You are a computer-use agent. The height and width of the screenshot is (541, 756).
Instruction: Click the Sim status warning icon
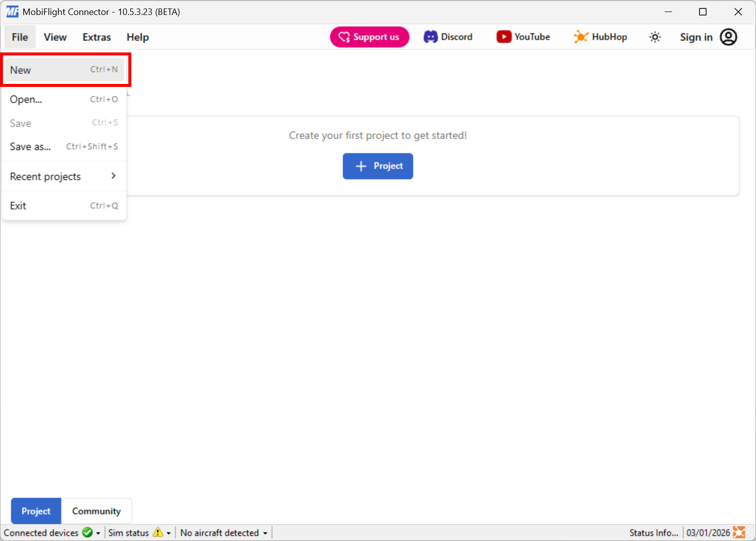[159, 533]
